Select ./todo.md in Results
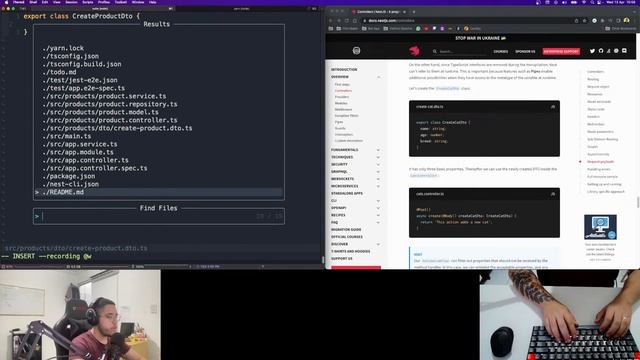Screen dimensions: 640x360 (x=59, y=72)
